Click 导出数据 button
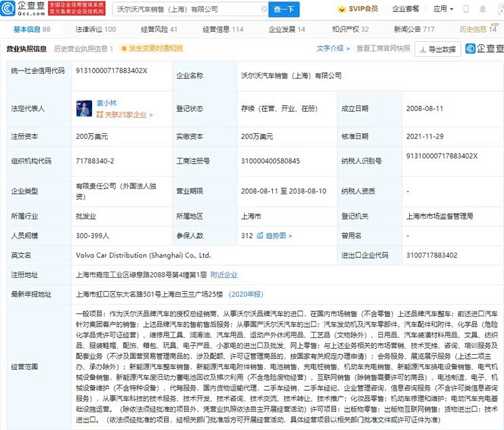Image resolution: width=504 pixels, height=430 pixels. (x=438, y=49)
